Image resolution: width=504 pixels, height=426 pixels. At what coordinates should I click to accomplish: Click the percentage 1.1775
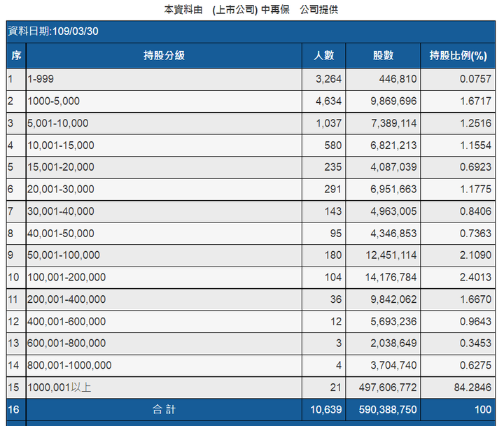pos(475,190)
